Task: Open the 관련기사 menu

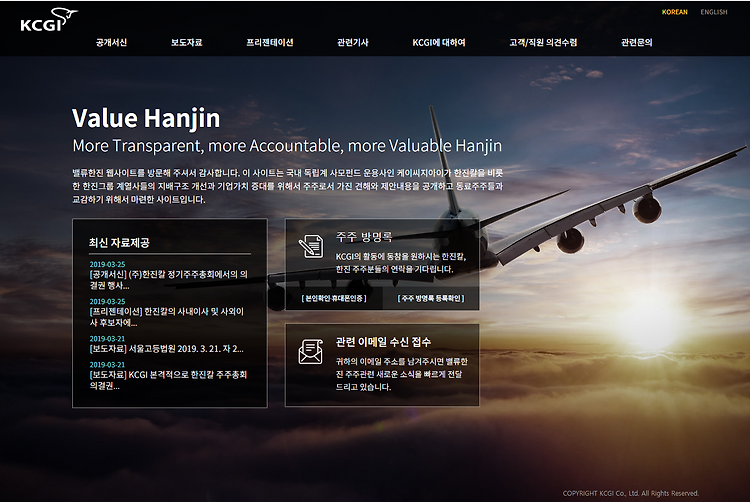Action: 353,43
